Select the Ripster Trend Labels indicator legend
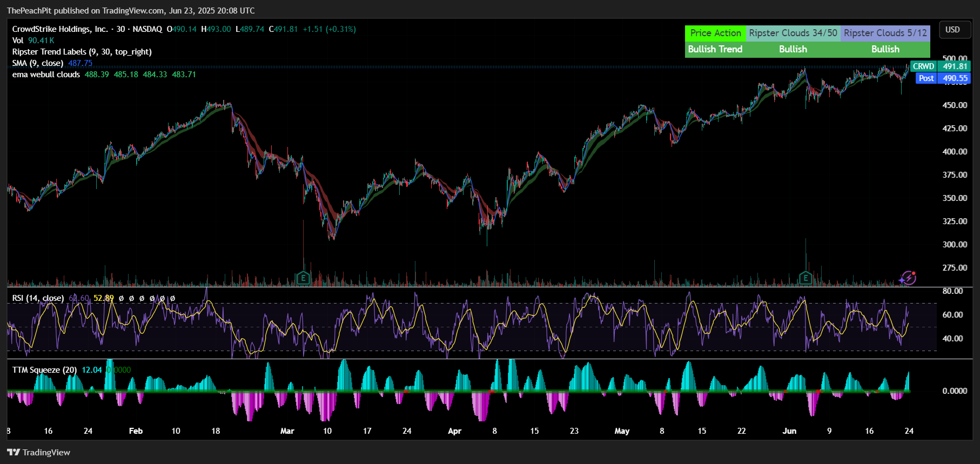The width and height of the screenshot is (980, 464). click(82, 52)
